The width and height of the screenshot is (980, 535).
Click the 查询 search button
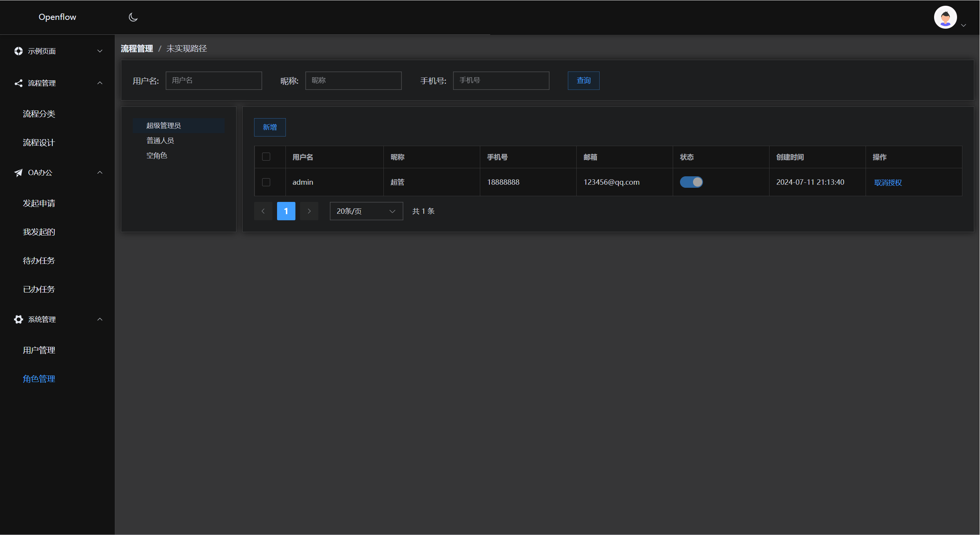point(583,81)
